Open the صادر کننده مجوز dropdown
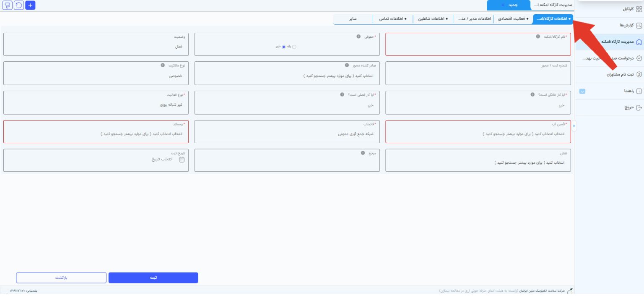 pyautogui.click(x=287, y=73)
